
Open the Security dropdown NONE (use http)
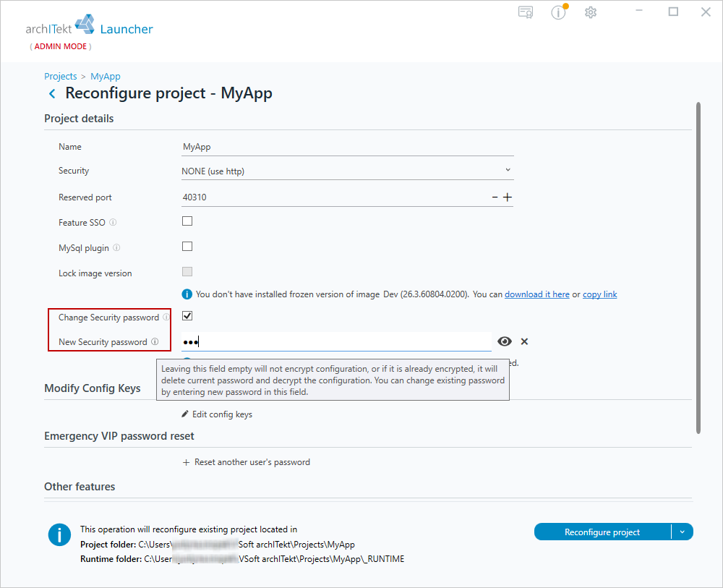tap(347, 171)
